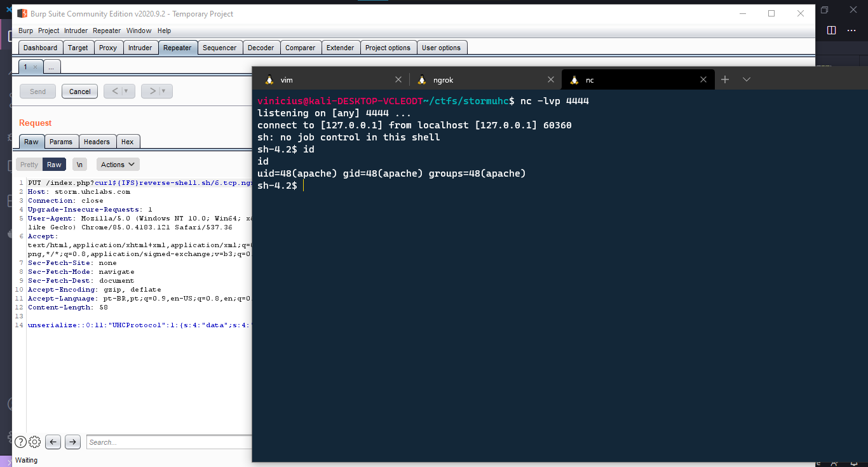Open the Project options tab
The image size is (868, 467).
[x=388, y=48]
